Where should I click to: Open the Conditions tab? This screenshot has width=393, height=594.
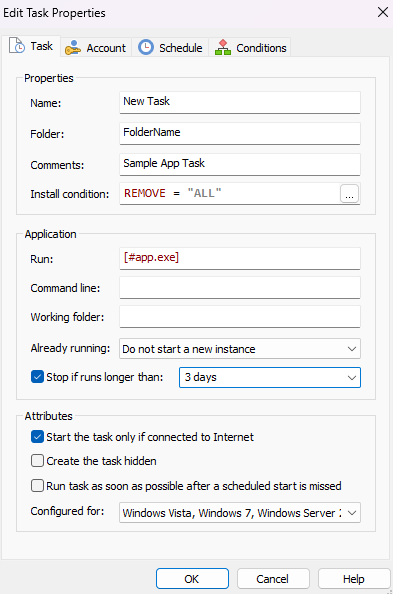pos(250,48)
